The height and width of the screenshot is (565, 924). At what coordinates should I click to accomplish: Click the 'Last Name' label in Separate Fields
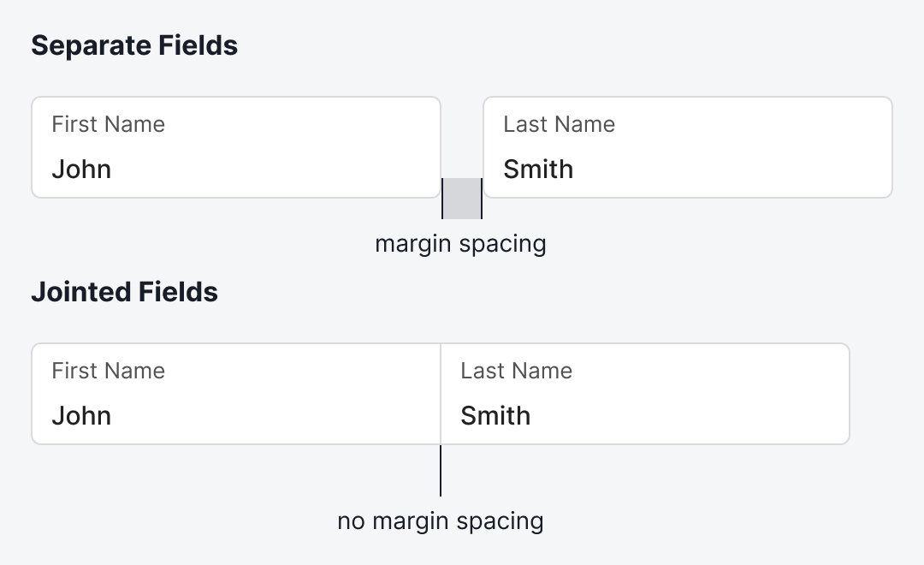click(559, 124)
